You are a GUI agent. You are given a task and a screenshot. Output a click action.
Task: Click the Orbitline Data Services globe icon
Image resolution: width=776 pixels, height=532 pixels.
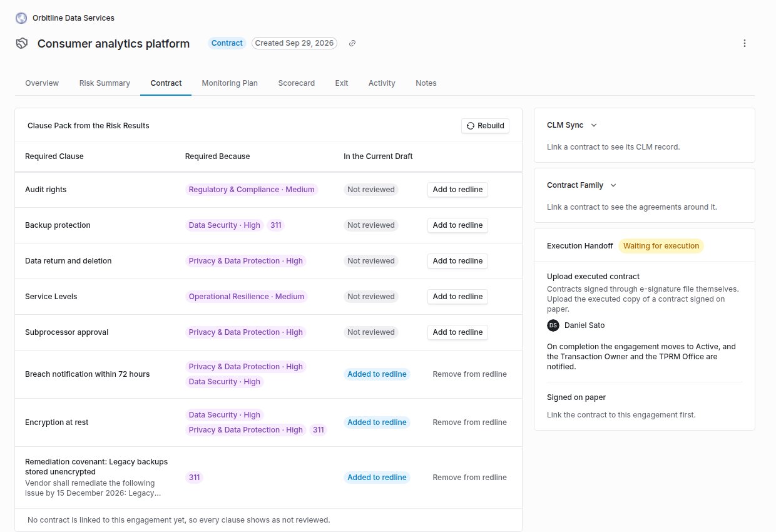[x=21, y=18]
